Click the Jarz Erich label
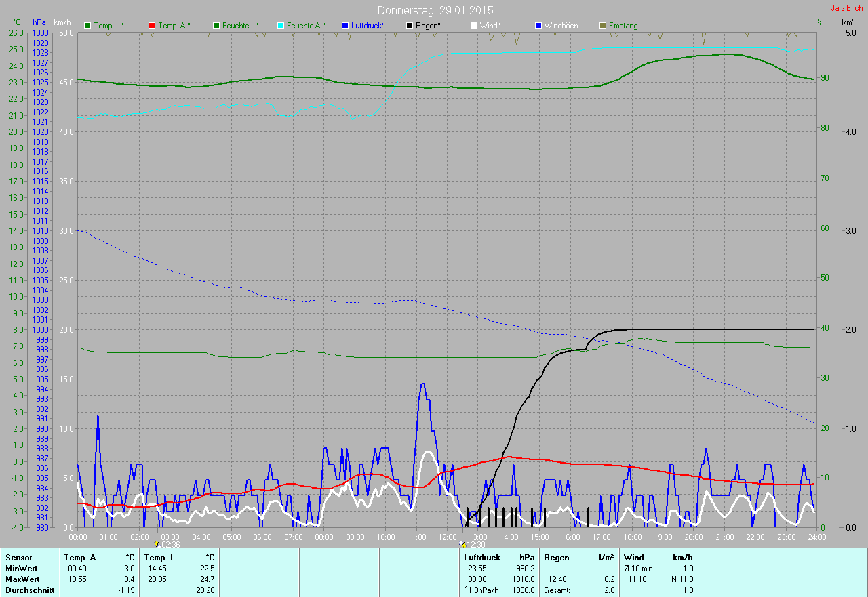 (846, 8)
